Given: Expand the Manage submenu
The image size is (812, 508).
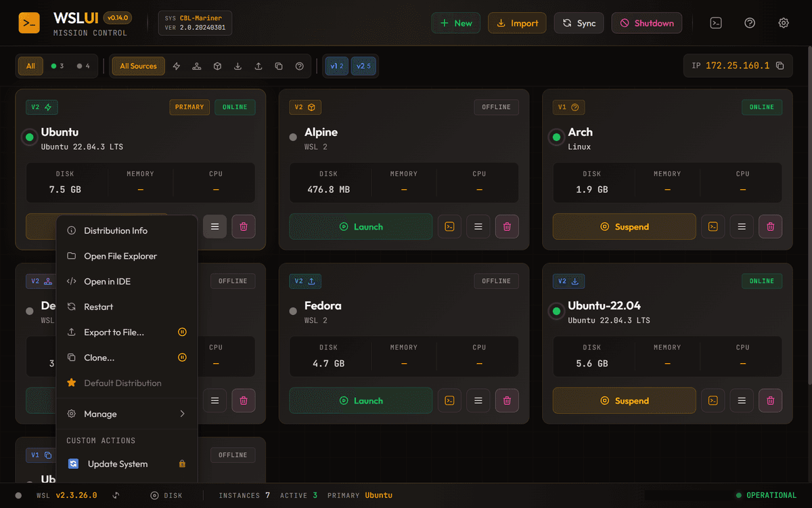Looking at the screenshot, I should point(127,413).
